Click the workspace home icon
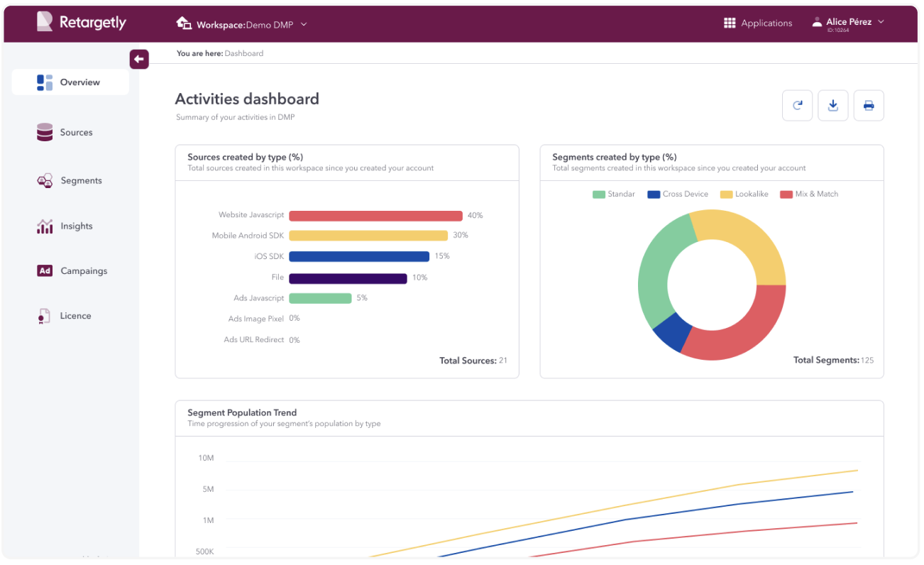924x565 pixels. pyautogui.click(x=184, y=23)
